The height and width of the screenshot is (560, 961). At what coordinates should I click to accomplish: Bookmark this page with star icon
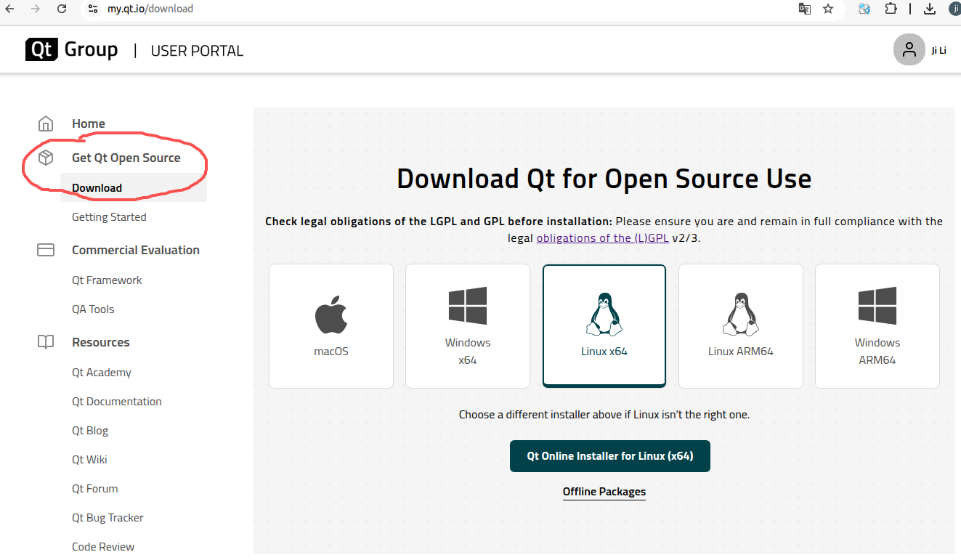[828, 9]
